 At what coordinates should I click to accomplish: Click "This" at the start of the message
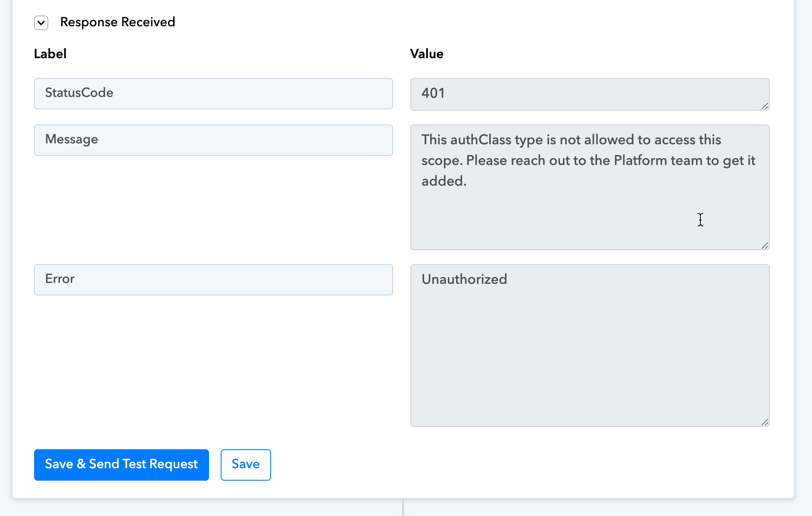click(x=434, y=140)
